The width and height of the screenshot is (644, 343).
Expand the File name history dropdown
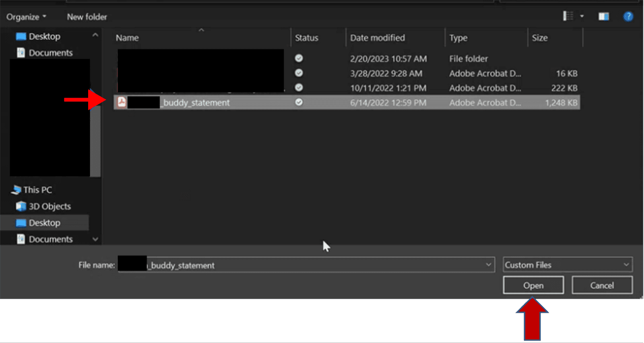(488, 265)
